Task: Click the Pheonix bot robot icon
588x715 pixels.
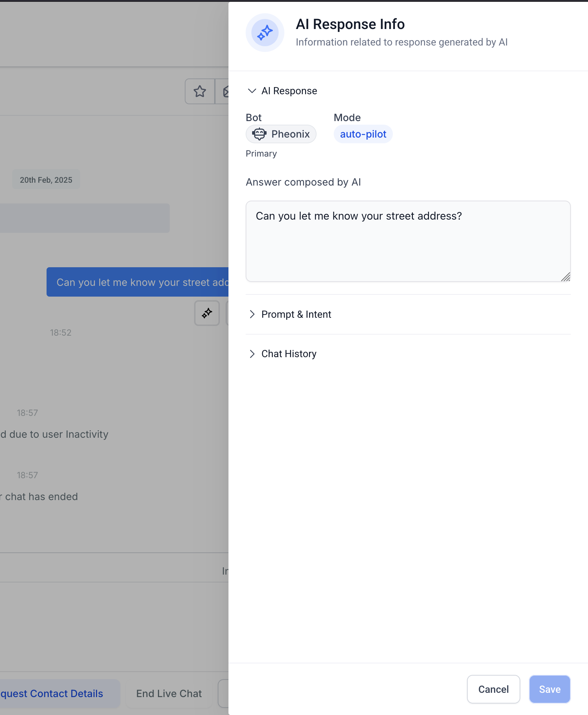Action: 259,134
